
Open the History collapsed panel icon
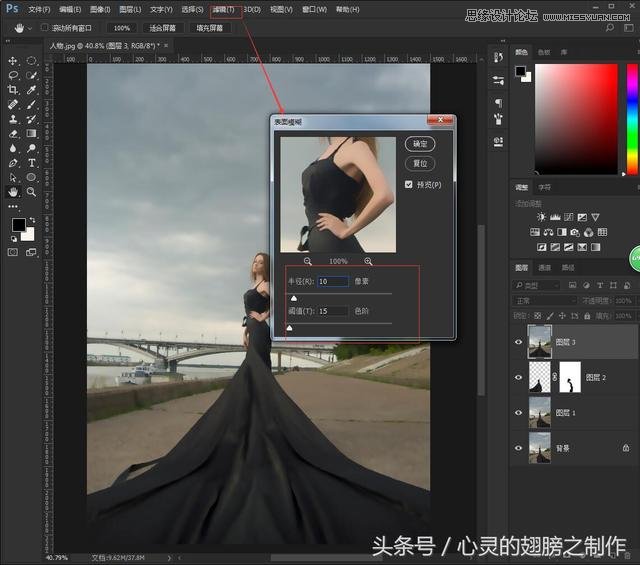click(498, 58)
